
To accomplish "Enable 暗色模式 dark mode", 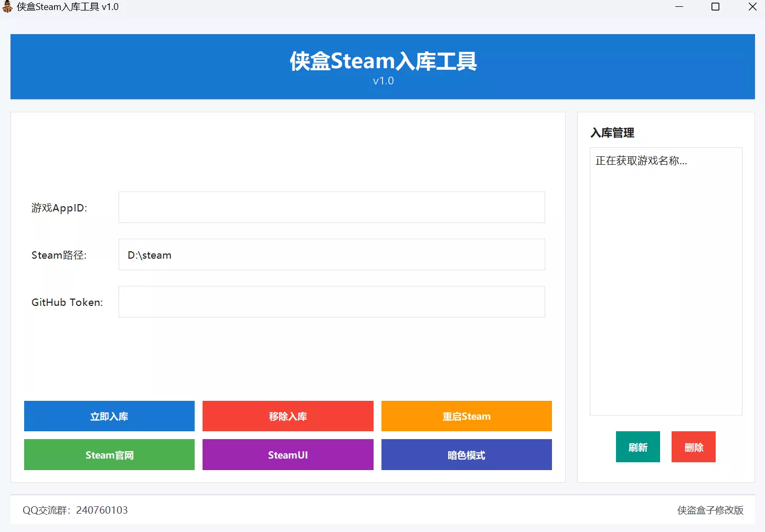I will [x=466, y=455].
